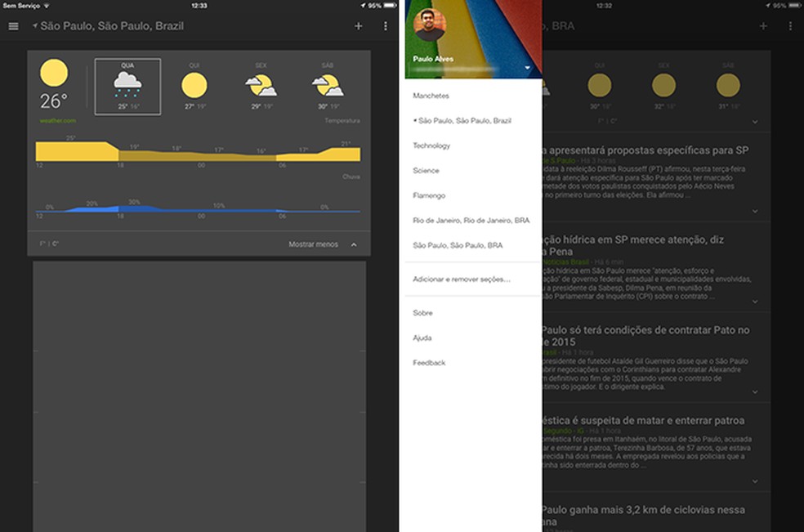
Task: Click the location arrow beside São Paulo title
Action: click(34, 25)
